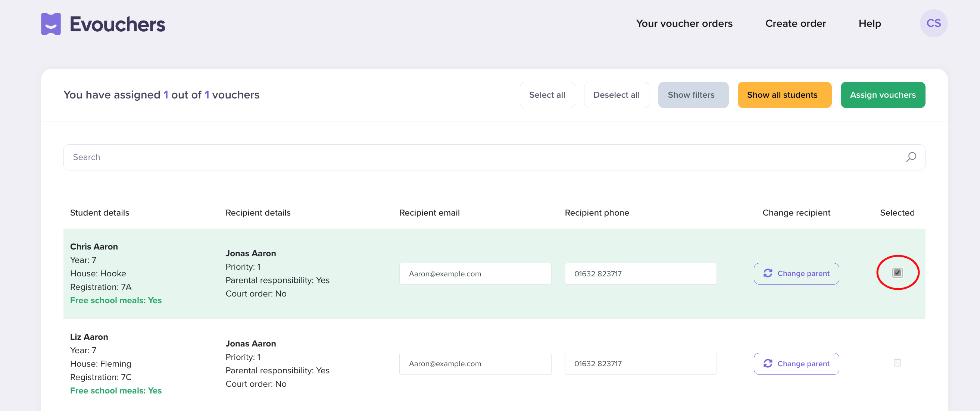Click the Evouchers logo icon

pos(51,23)
